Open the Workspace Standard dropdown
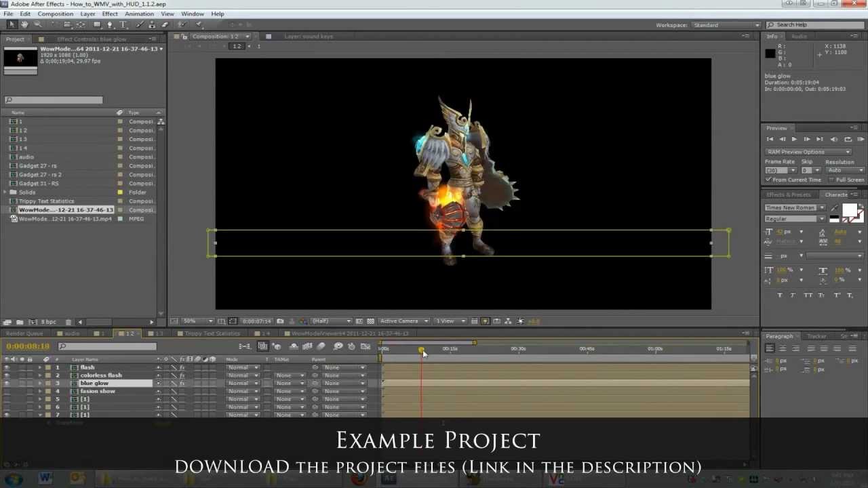 [x=726, y=25]
